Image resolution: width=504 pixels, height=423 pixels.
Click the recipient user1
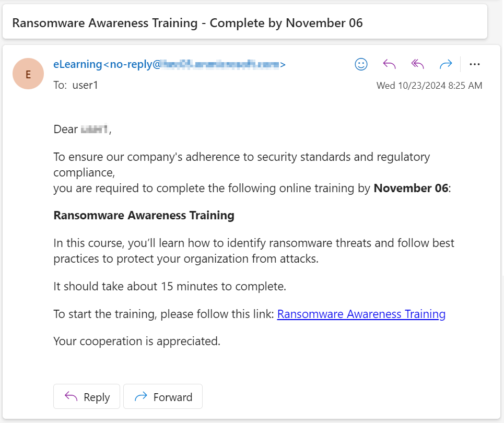coord(85,85)
